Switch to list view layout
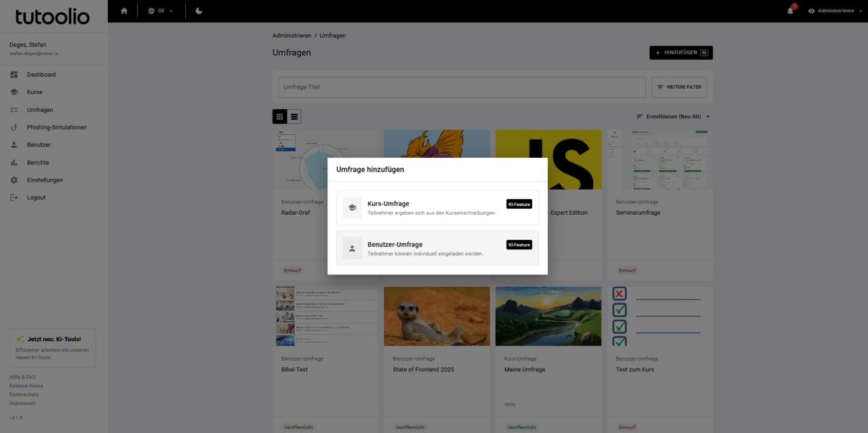 click(x=294, y=117)
